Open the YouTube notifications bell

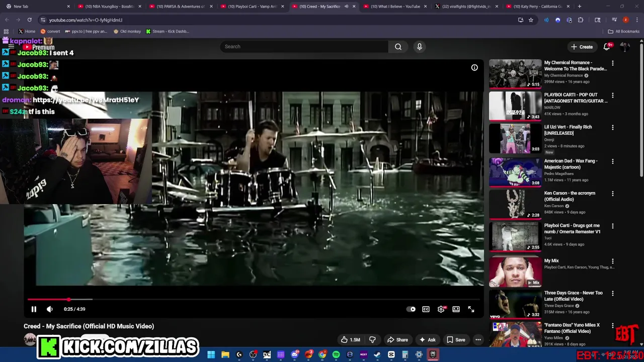coord(607,46)
